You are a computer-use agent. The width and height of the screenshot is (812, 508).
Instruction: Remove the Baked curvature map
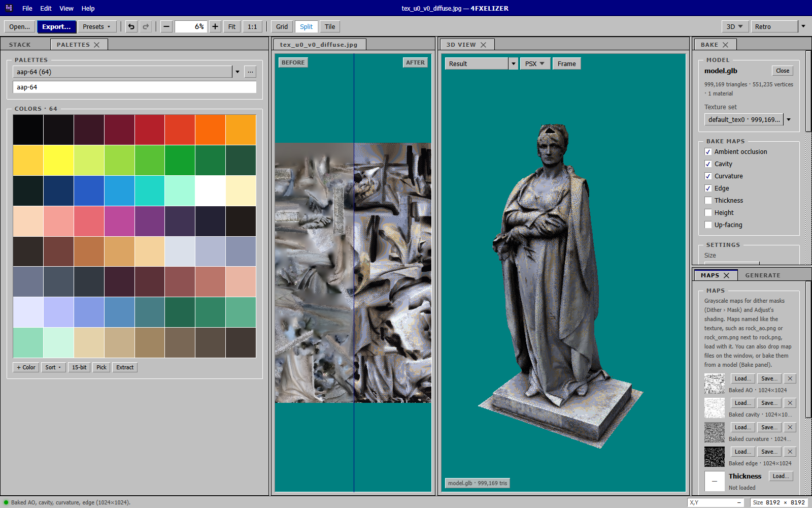pyautogui.click(x=790, y=427)
